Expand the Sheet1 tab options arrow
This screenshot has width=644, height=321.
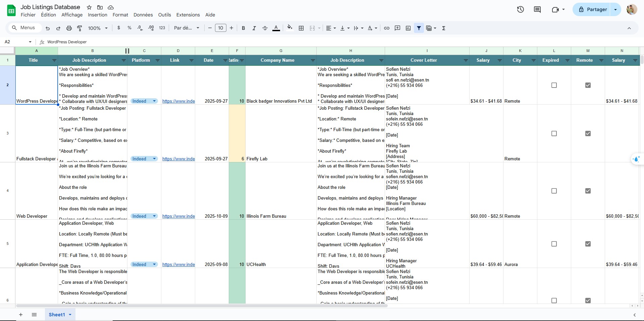[70, 315]
